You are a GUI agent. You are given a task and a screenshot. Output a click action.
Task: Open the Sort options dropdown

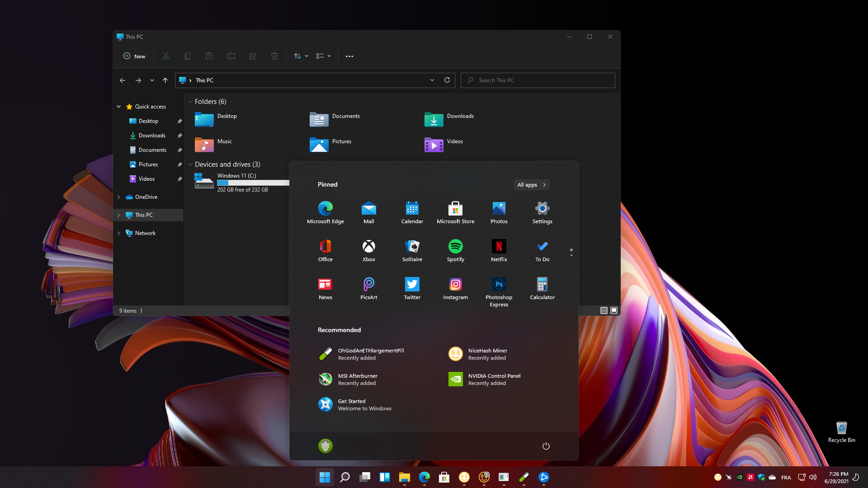(301, 56)
